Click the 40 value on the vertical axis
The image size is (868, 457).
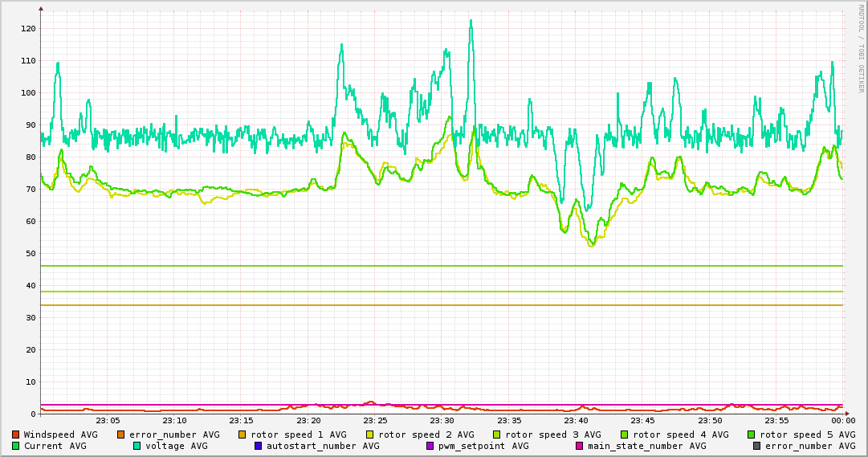pos(31,286)
